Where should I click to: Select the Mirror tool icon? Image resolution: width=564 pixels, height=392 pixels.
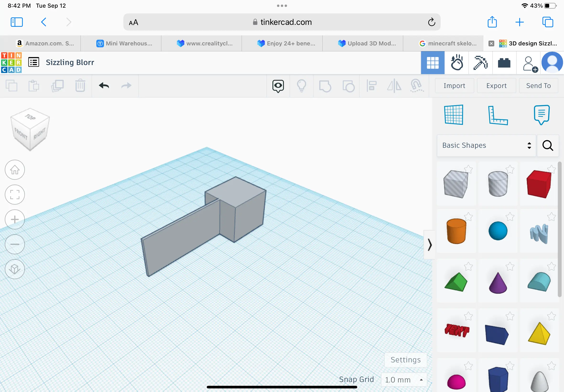394,86
